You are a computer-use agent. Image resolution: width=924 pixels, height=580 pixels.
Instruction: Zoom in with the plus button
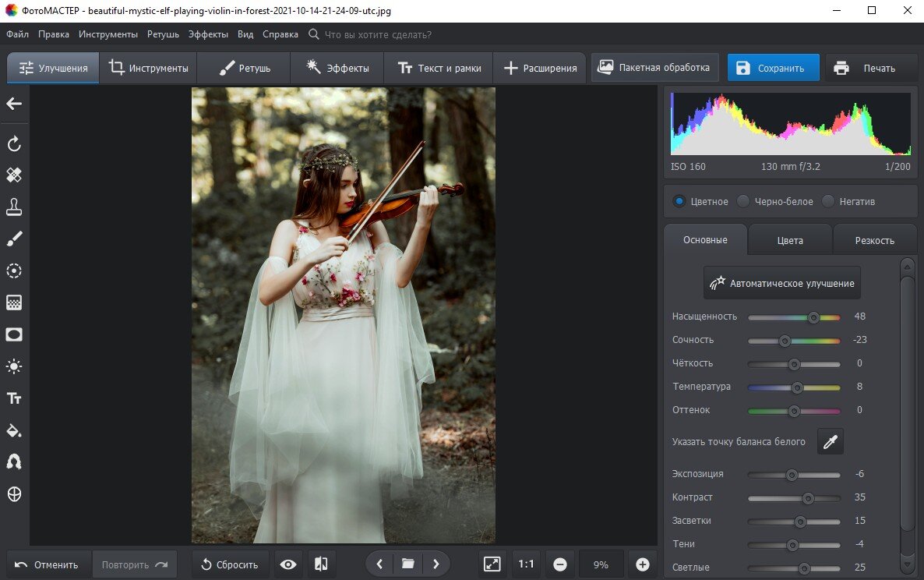pyautogui.click(x=642, y=564)
